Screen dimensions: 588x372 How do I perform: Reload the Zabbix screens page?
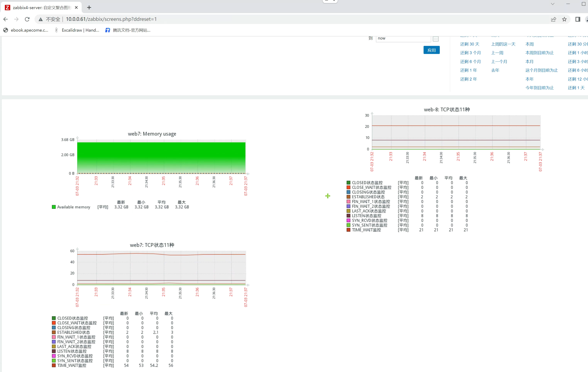27,19
